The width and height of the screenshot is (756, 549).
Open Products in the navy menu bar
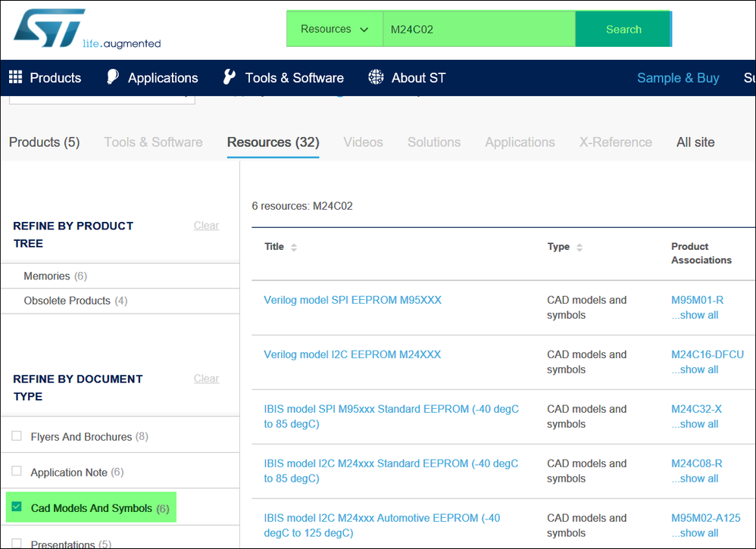click(x=55, y=77)
